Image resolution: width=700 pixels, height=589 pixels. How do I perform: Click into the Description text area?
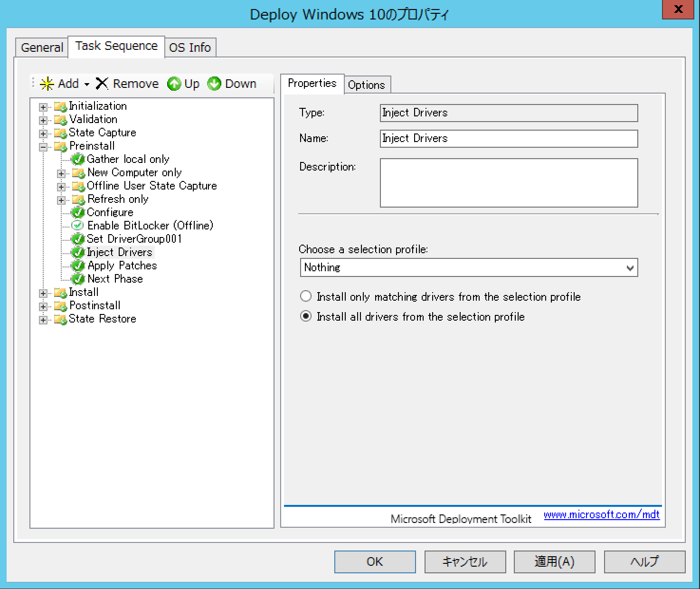click(509, 183)
